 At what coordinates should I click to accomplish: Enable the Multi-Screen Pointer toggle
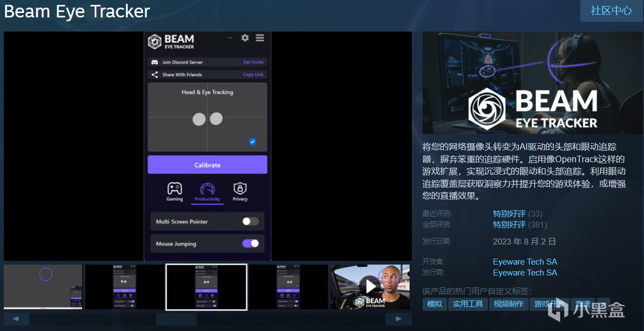pos(251,222)
